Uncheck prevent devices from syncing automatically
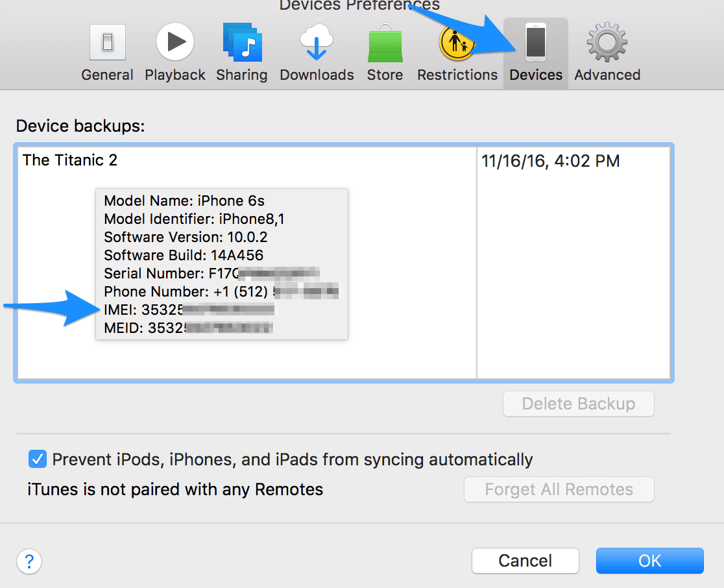This screenshot has height=588, width=724. click(37, 459)
